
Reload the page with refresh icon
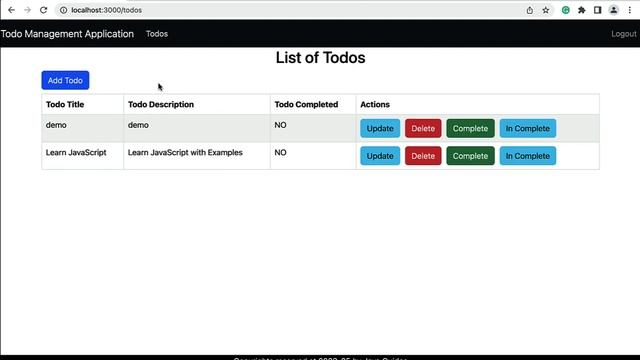pyautogui.click(x=43, y=10)
